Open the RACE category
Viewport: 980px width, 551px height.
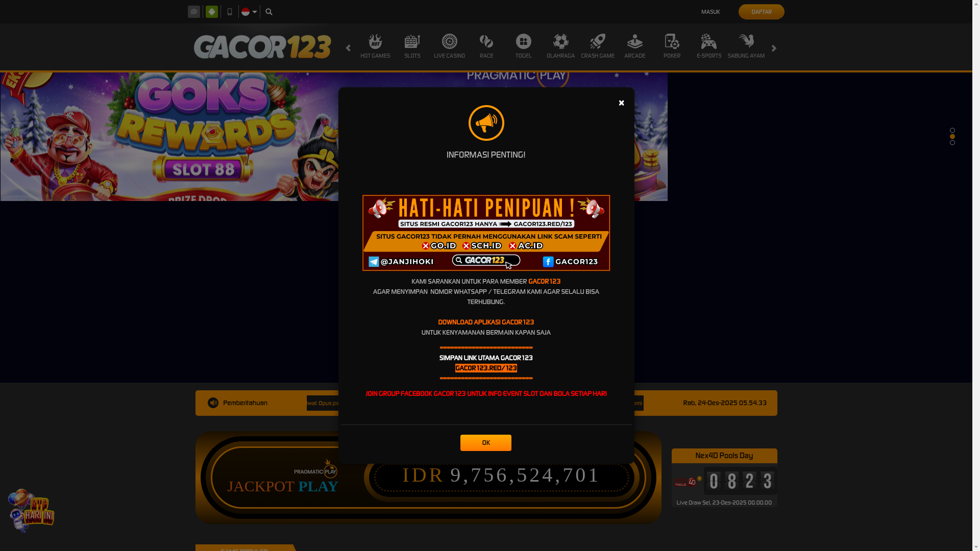(486, 46)
